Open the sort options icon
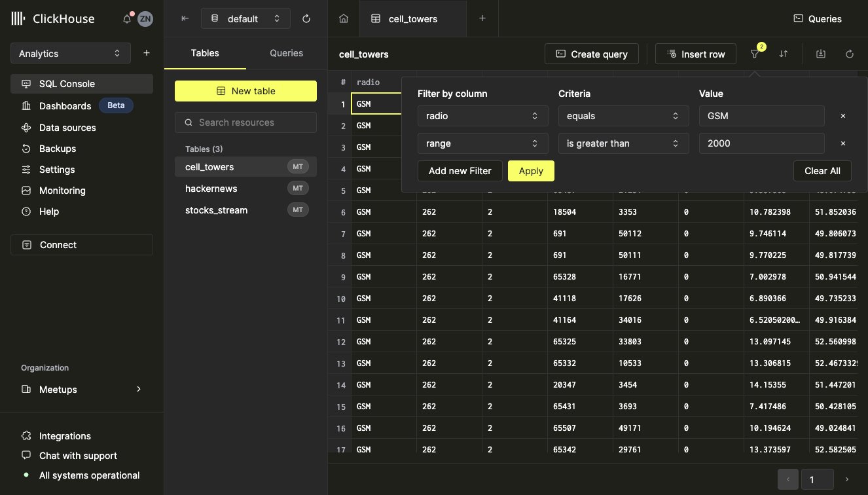The width and height of the screenshot is (868, 495). click(784, 54)
